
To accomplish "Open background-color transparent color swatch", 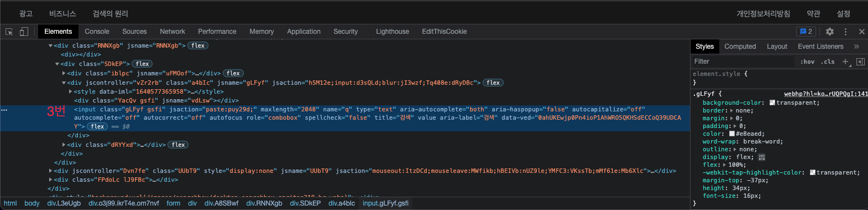I will pos(772,103).
